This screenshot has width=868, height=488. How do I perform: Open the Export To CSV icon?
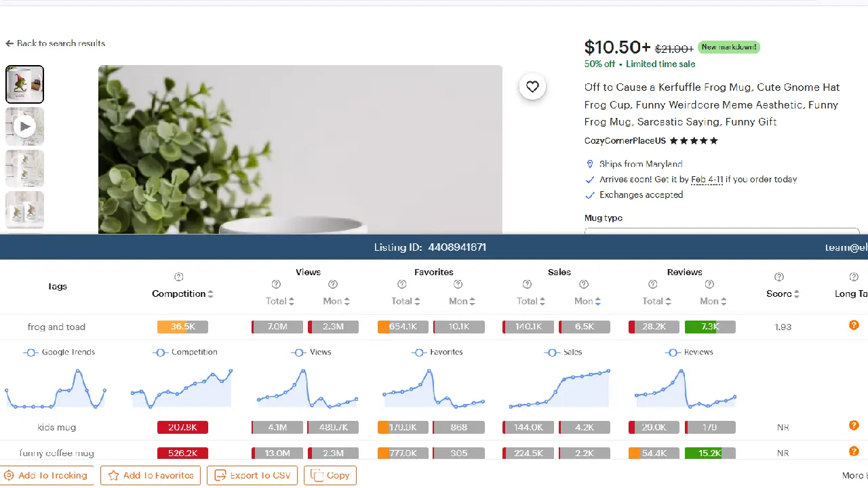click(220, 475)
